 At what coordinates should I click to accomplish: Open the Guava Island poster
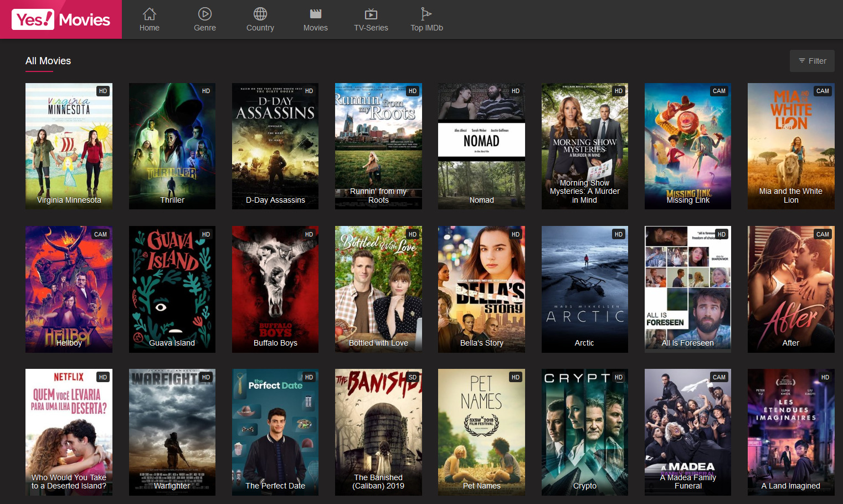pyautogui.click(x=172, y=289)
